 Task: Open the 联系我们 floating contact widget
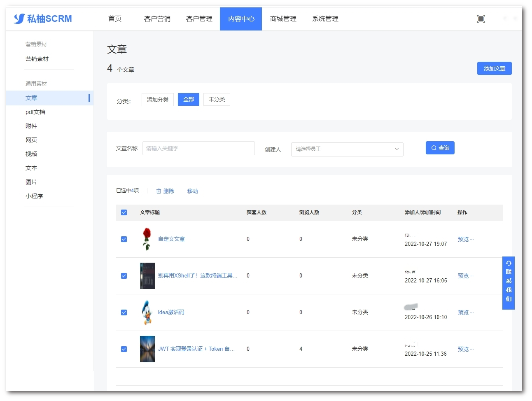(509, 283)
